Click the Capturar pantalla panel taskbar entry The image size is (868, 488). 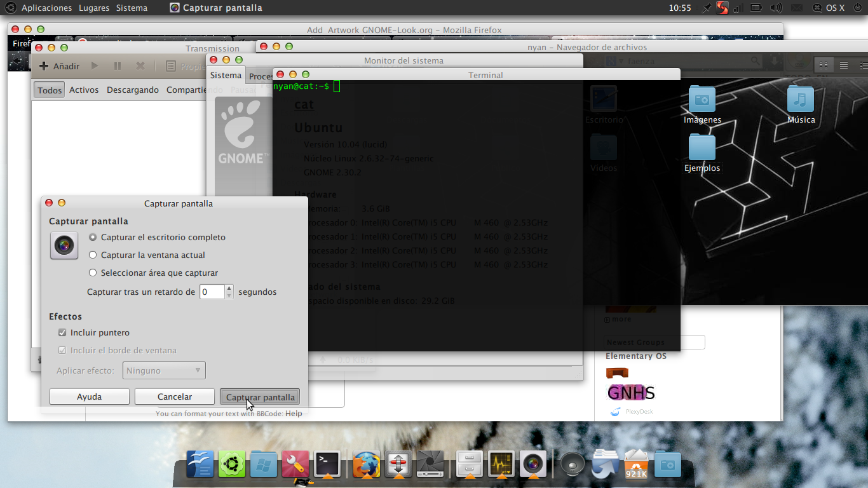point(216,8)
